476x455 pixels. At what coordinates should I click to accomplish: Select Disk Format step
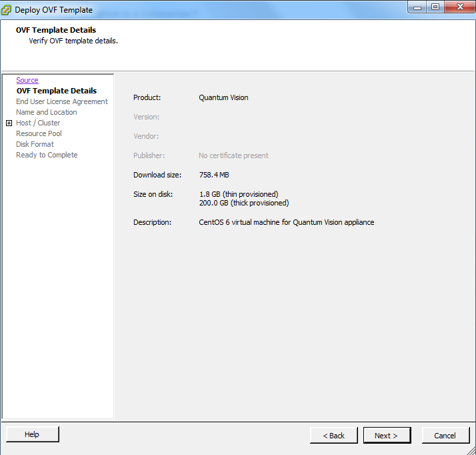[35, 144]
